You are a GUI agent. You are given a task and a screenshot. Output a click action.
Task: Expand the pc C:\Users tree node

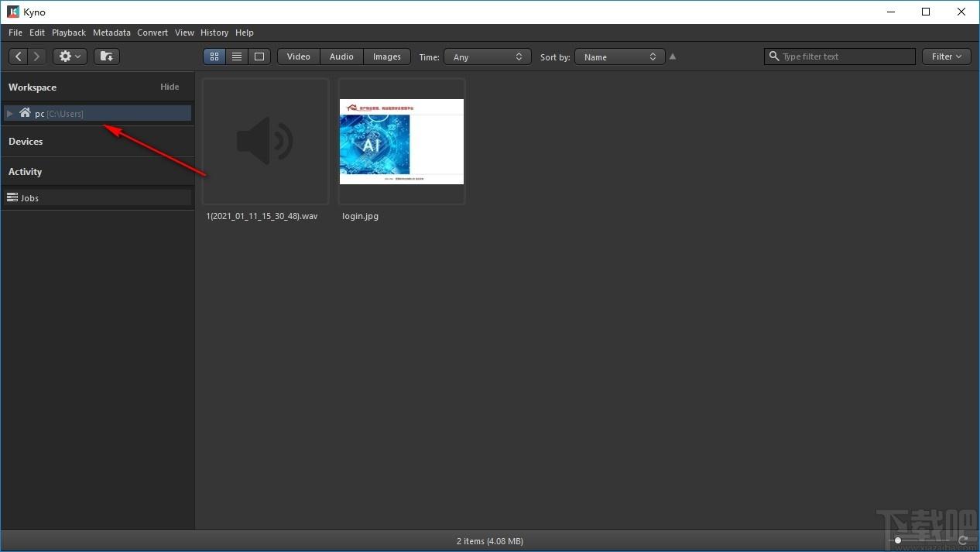pyautogui.click(x=10, y=114)
